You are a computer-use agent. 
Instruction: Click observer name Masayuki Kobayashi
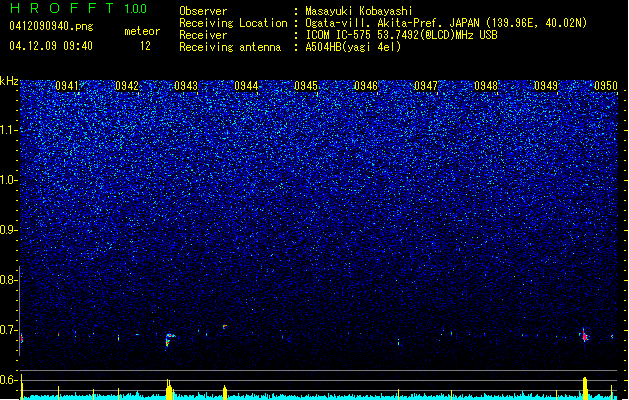tap(359, 11)
